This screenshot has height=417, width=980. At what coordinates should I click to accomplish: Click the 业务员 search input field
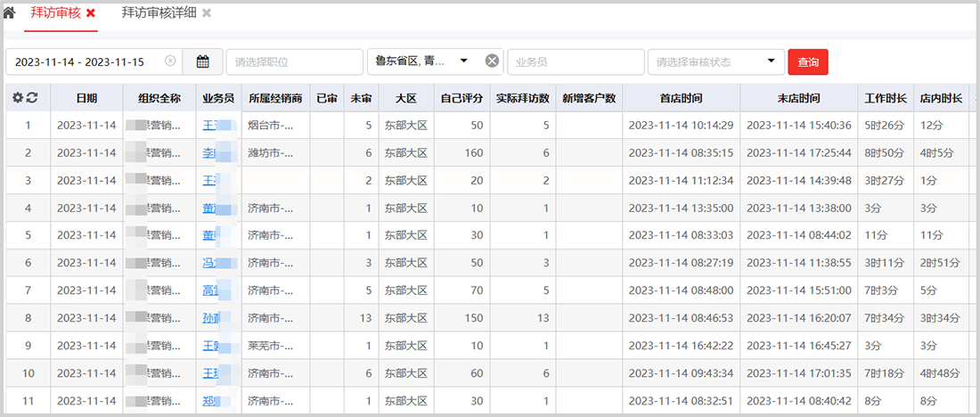pos(576,61)
